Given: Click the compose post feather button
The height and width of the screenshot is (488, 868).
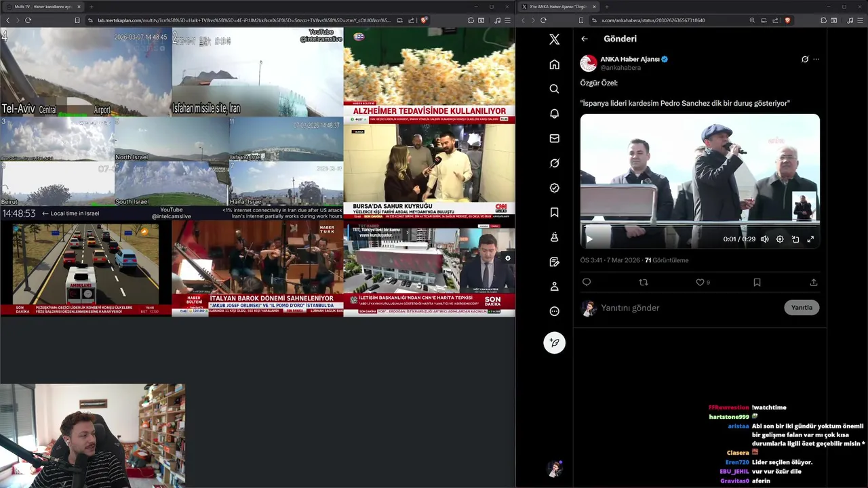Looking at the screenshot, I should (554, 343).
